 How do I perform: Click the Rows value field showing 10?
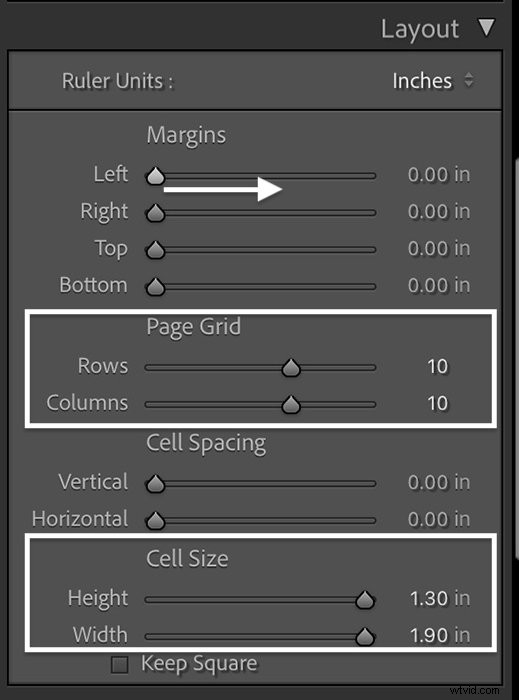coord(437,367)
